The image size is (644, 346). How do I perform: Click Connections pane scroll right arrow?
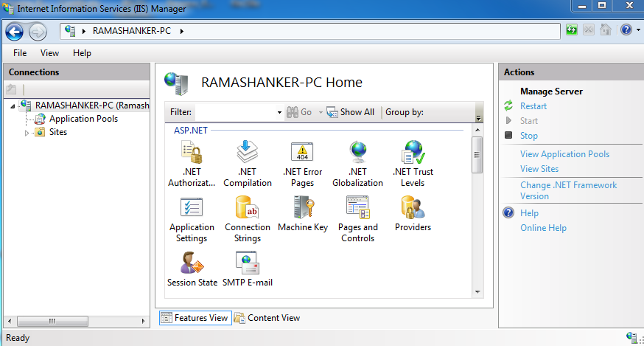[x=143, y=321]
